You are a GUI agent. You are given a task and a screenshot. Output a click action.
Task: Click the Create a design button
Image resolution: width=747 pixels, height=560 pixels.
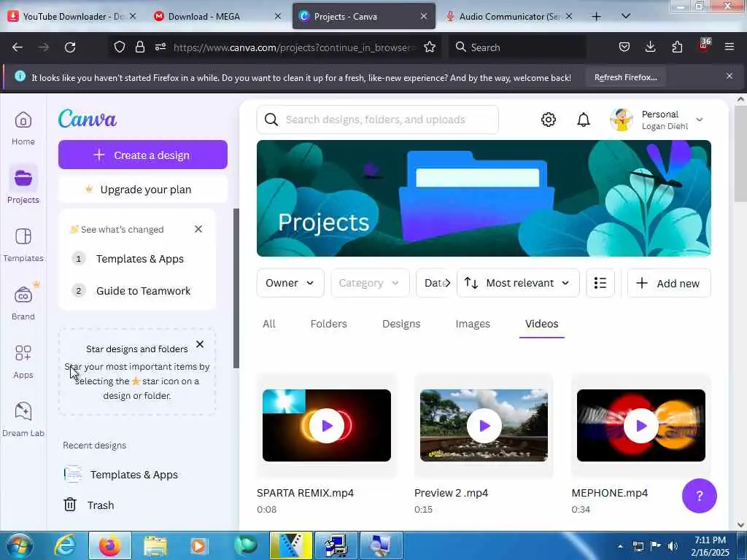[x=143, y=155]
